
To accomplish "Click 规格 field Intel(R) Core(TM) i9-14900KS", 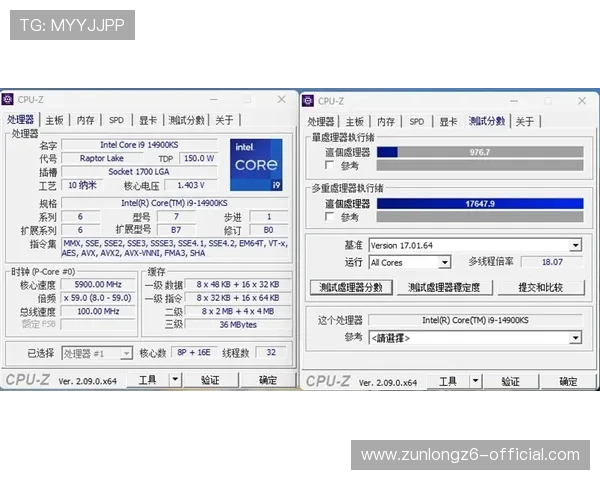I will tap(174, 203).
